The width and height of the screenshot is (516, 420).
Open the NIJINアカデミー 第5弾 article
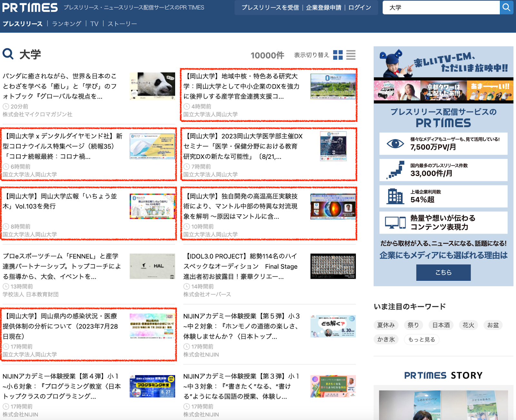[242, 326]
